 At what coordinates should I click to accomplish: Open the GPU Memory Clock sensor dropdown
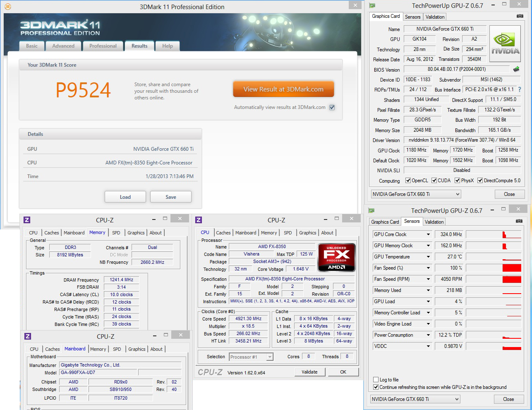429,246
